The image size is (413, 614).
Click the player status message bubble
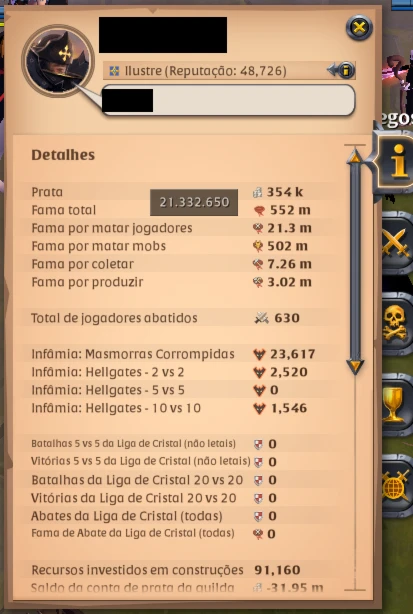coord(228,100)
